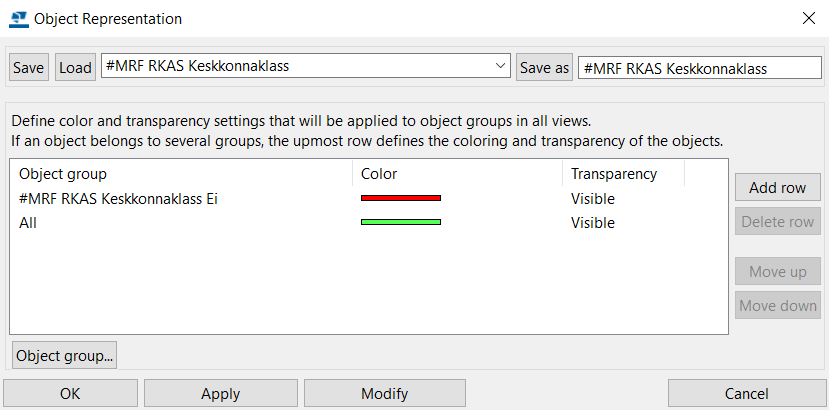Confirm with the OK button
The image size is (829, 410).
(x=70, y=394)
